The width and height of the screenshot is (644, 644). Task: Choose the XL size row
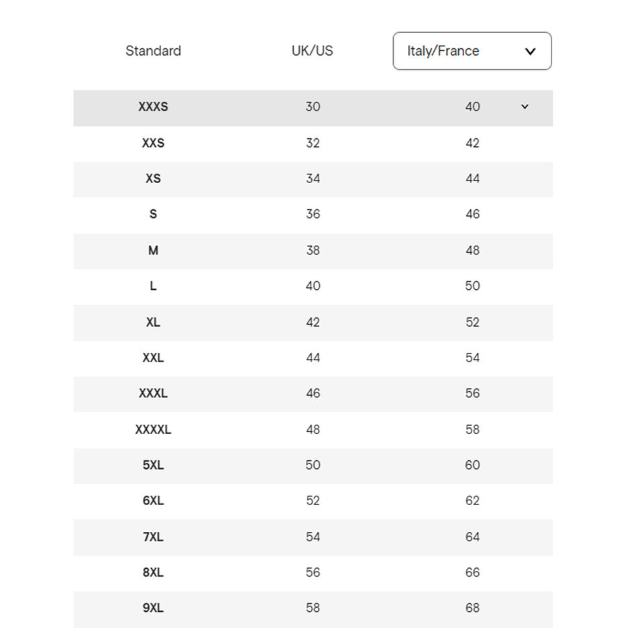153,322
